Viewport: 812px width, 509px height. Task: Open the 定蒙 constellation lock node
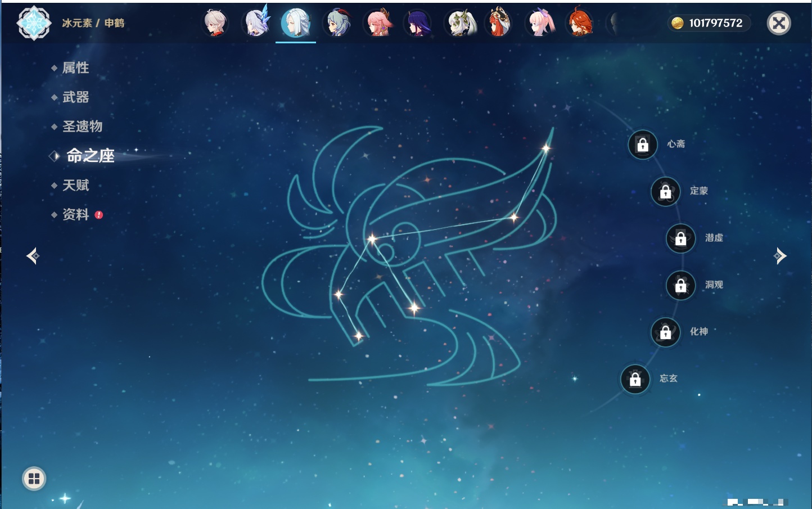click(666, 192)
